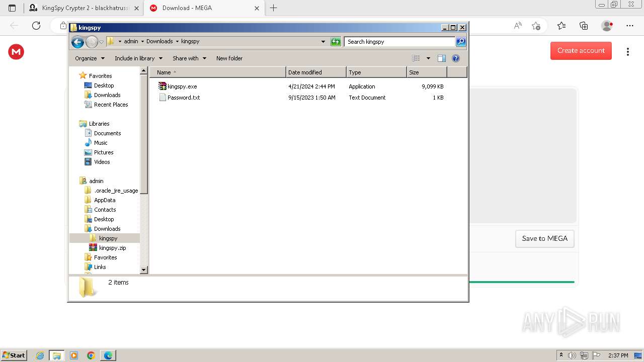Click the Windows Start button

point(14,355)
